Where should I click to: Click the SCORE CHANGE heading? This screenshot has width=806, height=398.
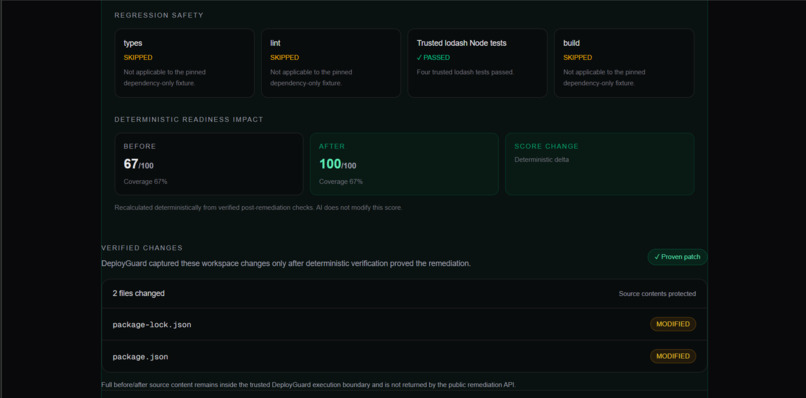coord(546,146)
